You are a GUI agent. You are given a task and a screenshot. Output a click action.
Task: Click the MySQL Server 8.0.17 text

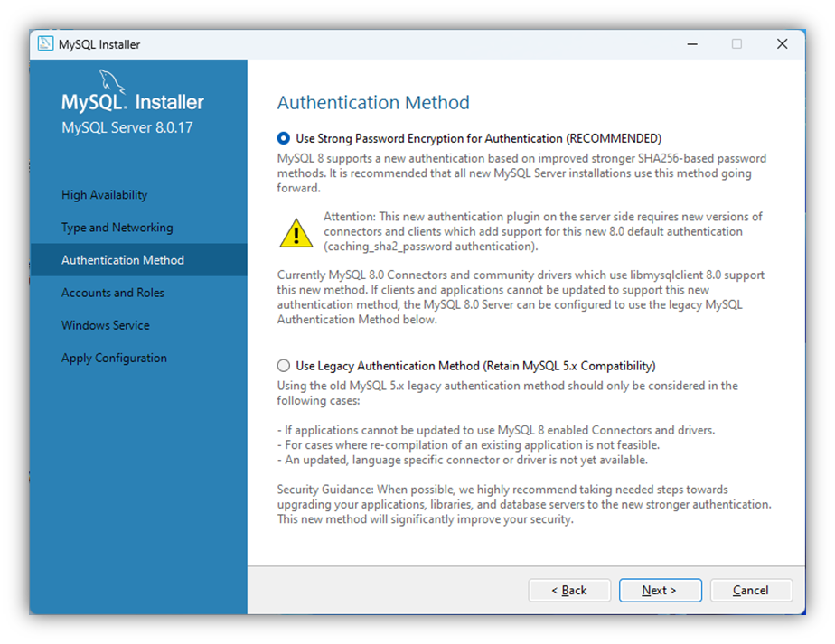point(127,127)
